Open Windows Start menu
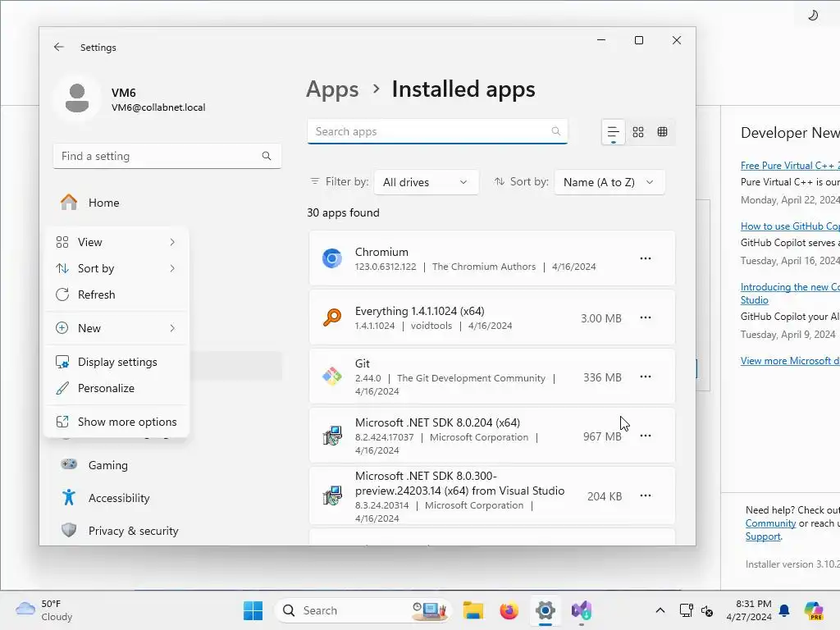The image size is (840, 630). click(253, 610)
